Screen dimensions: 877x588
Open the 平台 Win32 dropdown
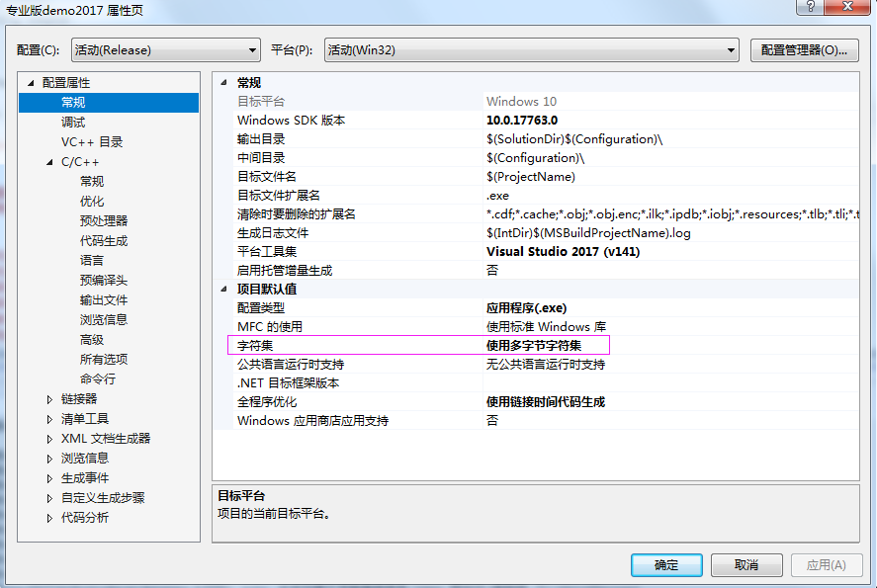pos(729,47)
